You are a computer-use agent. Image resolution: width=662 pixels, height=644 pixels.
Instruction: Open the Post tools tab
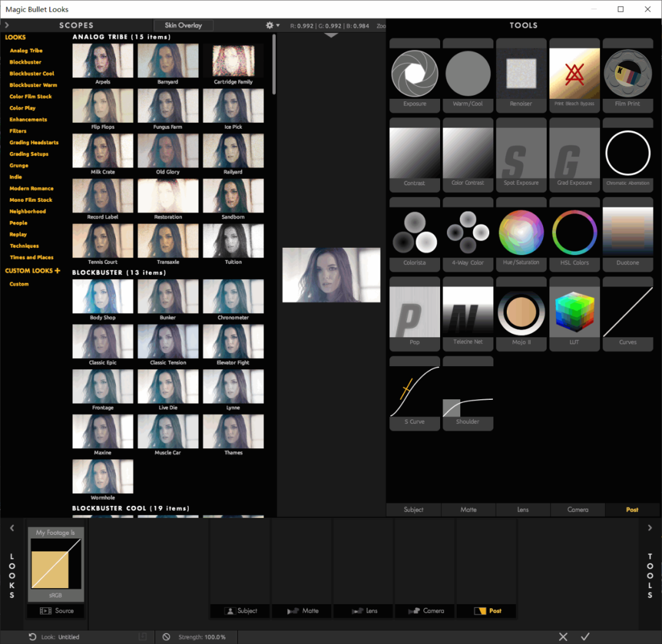click(632, 510)
